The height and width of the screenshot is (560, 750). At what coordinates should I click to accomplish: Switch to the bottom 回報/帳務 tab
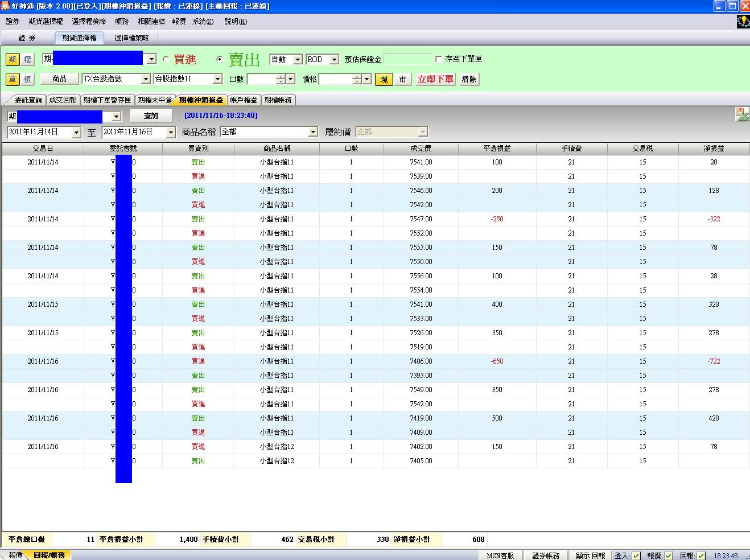[49, 555]
